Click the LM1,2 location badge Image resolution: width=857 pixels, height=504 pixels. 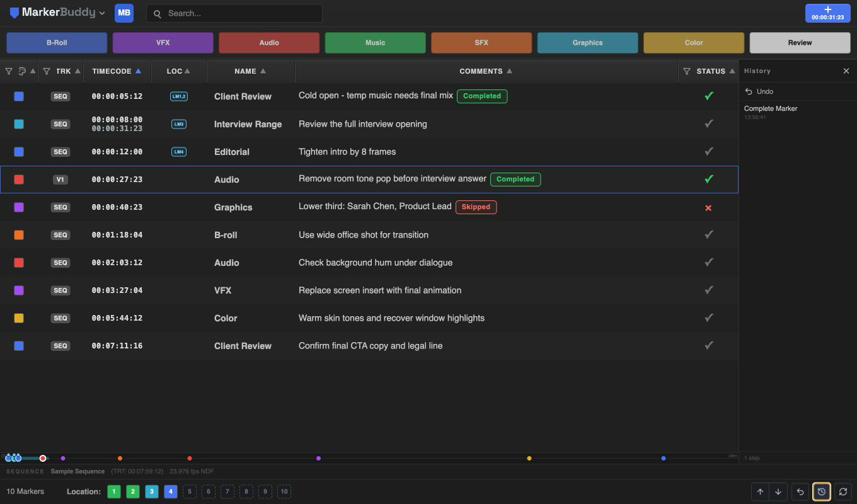click(179, 96)
